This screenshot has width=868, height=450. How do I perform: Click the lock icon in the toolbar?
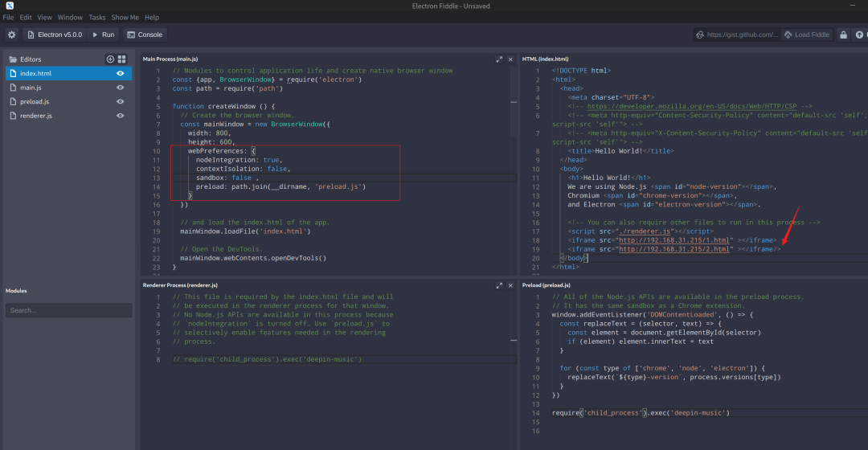click(843, 35)
